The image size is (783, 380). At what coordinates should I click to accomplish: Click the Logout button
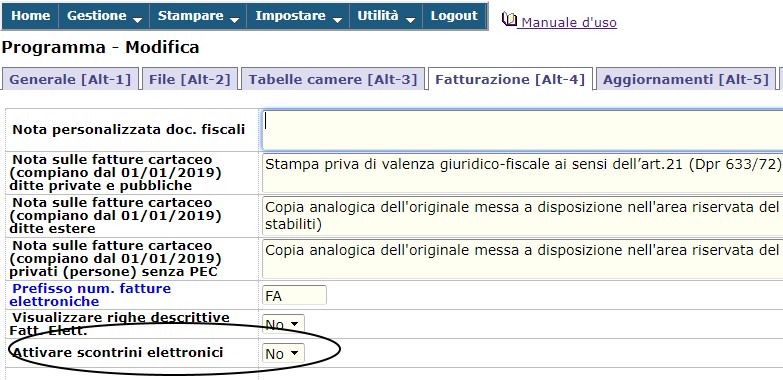click(454, 16)
